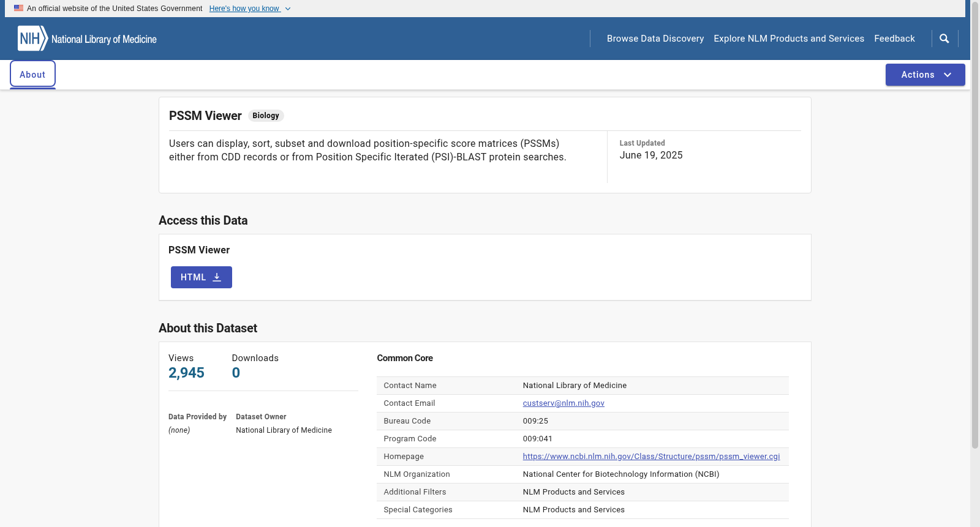Click the Access this Data heading

pos(203,220)
